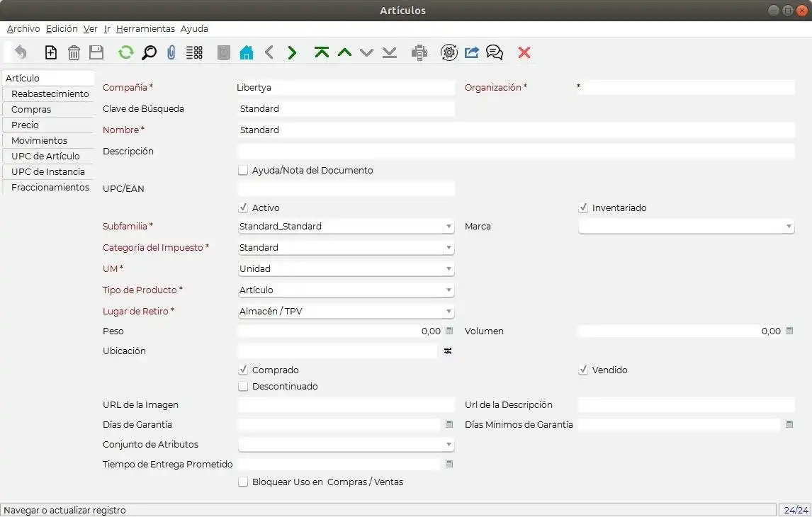Screen dimensions: 812x517
Task: Open the Herramientas menu
Action: click(x=145, y=29)
